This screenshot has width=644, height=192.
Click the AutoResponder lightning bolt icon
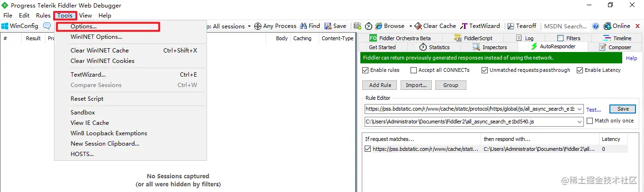point(535,46)
